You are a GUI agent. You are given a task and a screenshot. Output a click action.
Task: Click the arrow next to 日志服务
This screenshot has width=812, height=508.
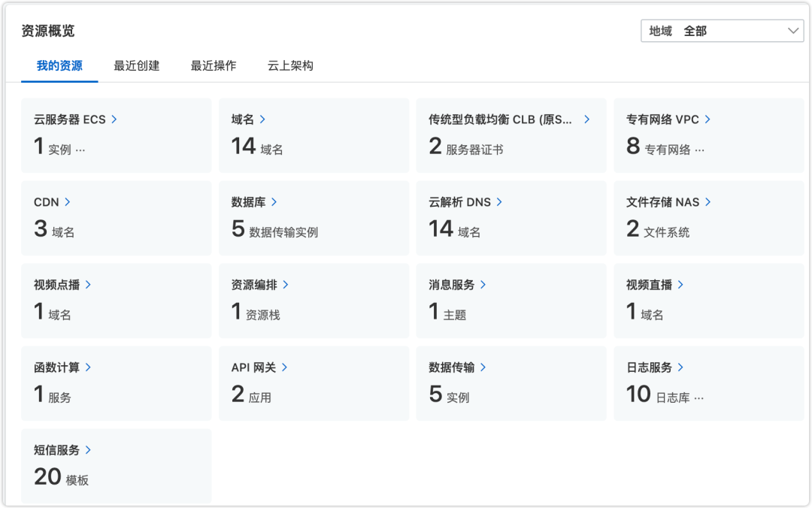pyautogui.click(x=680, y=367)
